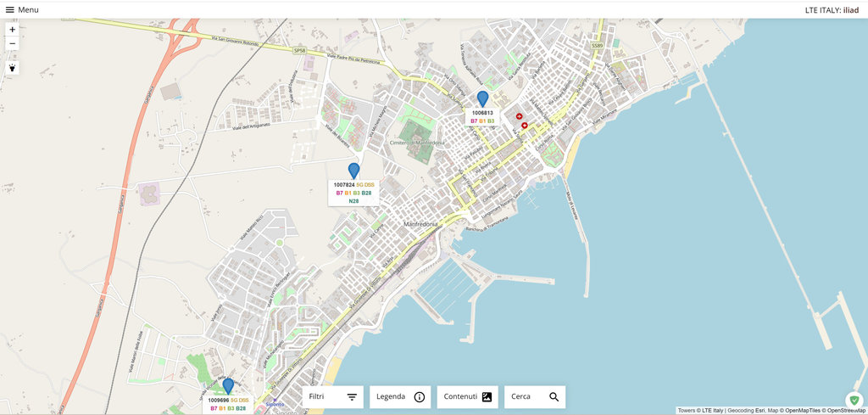This screenshot has height=415, width=868.
Task: Toggle the flashlight highlight tool
Action: [12, 67]
